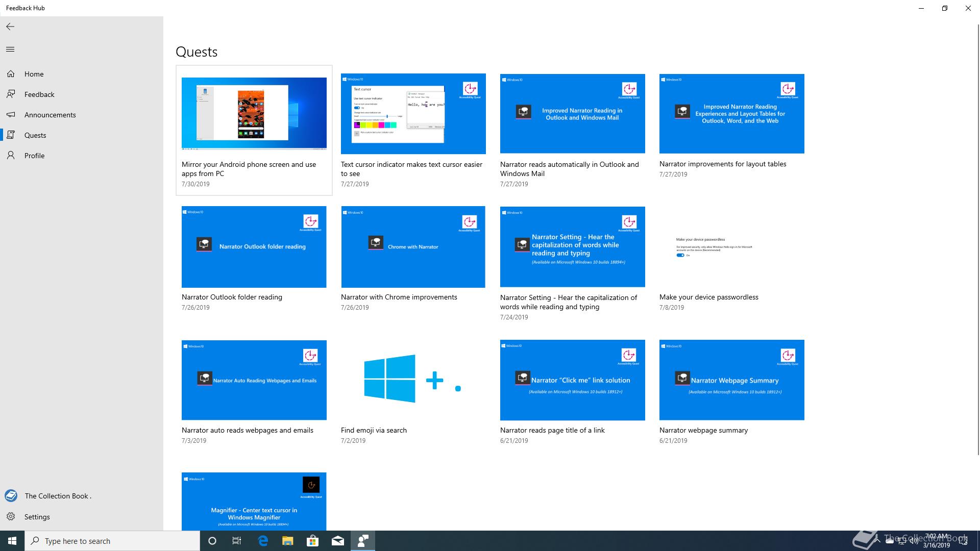The width and height of the screenshot is (980, 551).
Task: Launch Microsoft Edge from taskbar
Action: [263, 541]
